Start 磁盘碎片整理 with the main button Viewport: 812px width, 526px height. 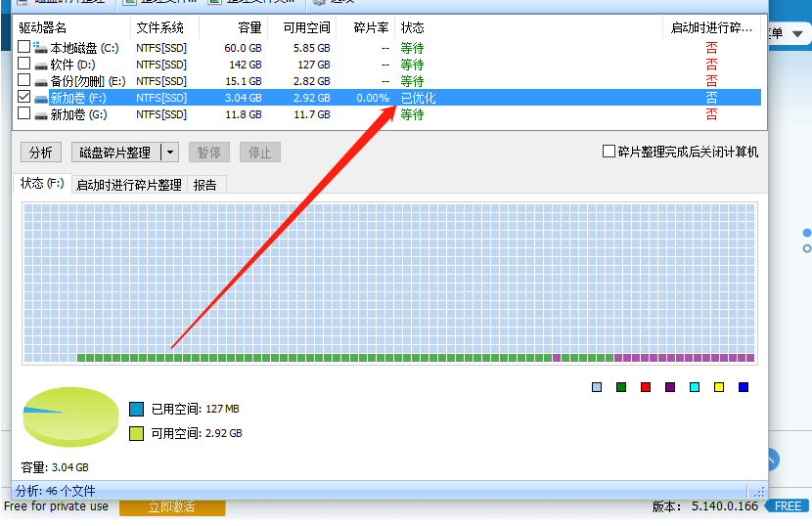click(x=115, y=153)
